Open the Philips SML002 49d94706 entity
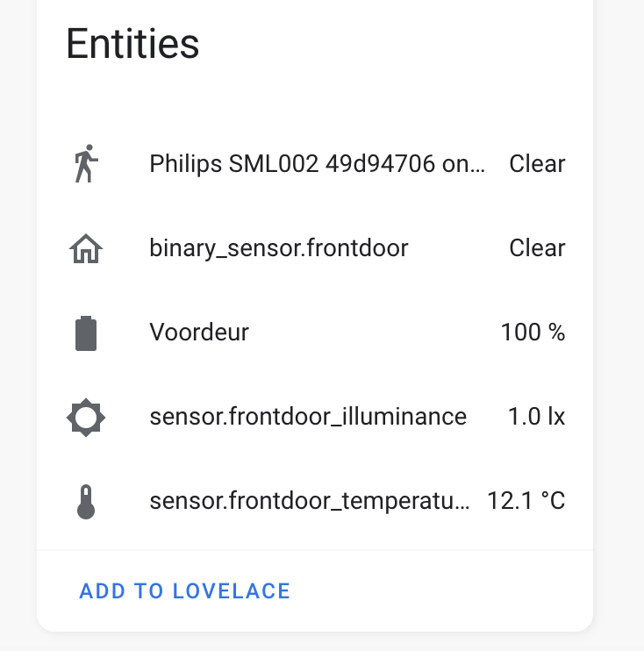 coord(318,164)
